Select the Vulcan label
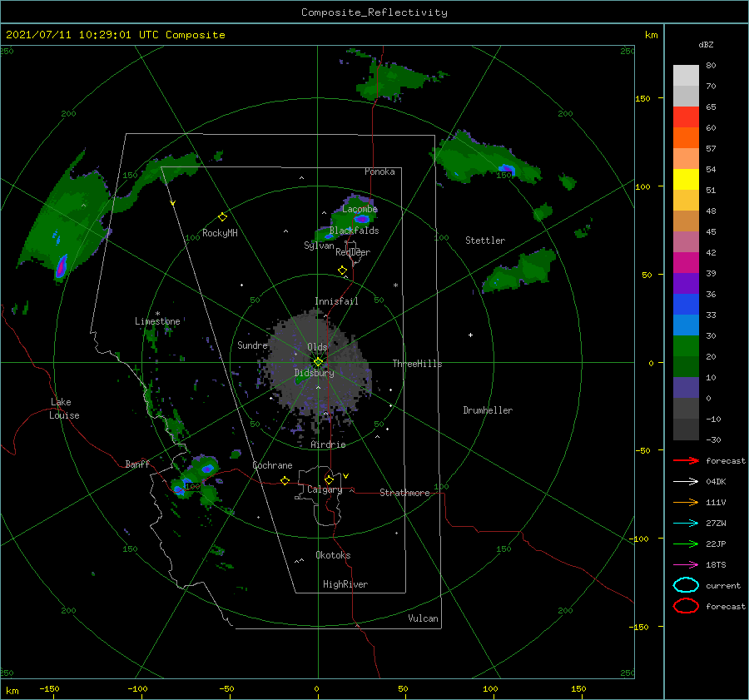 (x=423, y=618)
